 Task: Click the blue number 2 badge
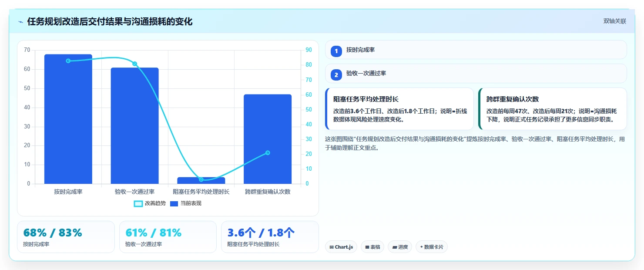click(x=336, y=75)
